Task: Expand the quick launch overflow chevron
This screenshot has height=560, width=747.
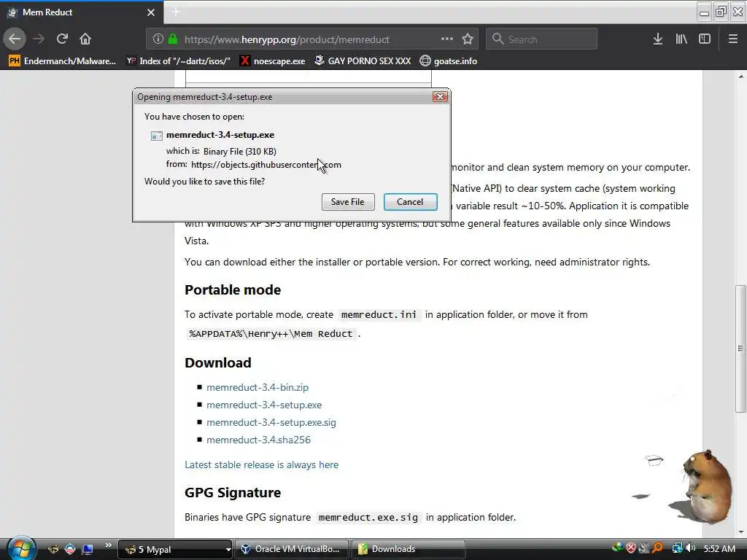Action: (108, 545)
